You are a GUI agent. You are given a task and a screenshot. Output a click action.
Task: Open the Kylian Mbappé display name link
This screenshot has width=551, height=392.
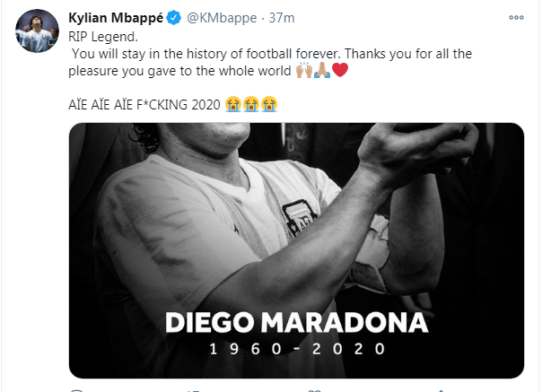pos(116,18)
